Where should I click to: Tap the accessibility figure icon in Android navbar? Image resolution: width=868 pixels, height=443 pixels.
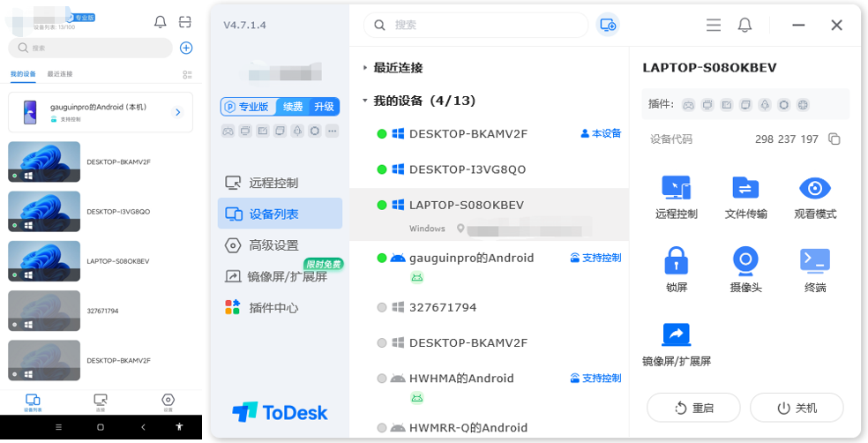click(179, 427)
